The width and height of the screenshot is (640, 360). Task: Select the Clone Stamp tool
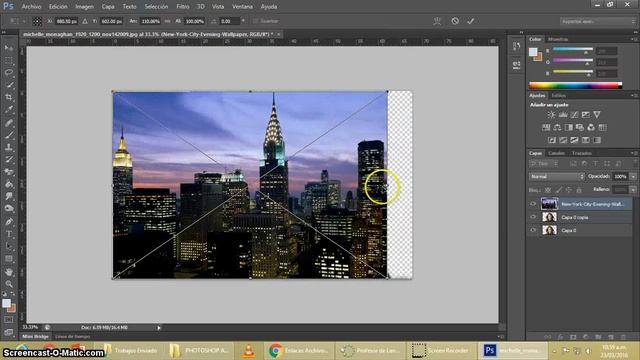coord(9,147)
